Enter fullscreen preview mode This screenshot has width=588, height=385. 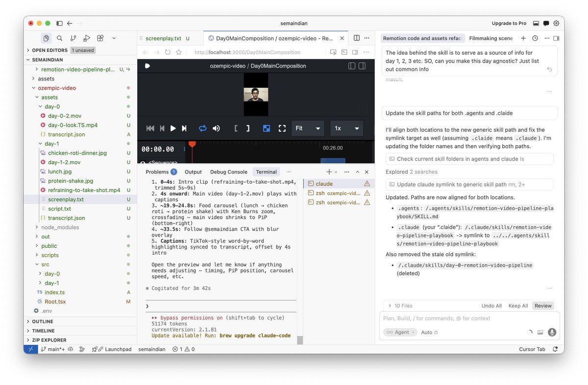click(282, 128)
